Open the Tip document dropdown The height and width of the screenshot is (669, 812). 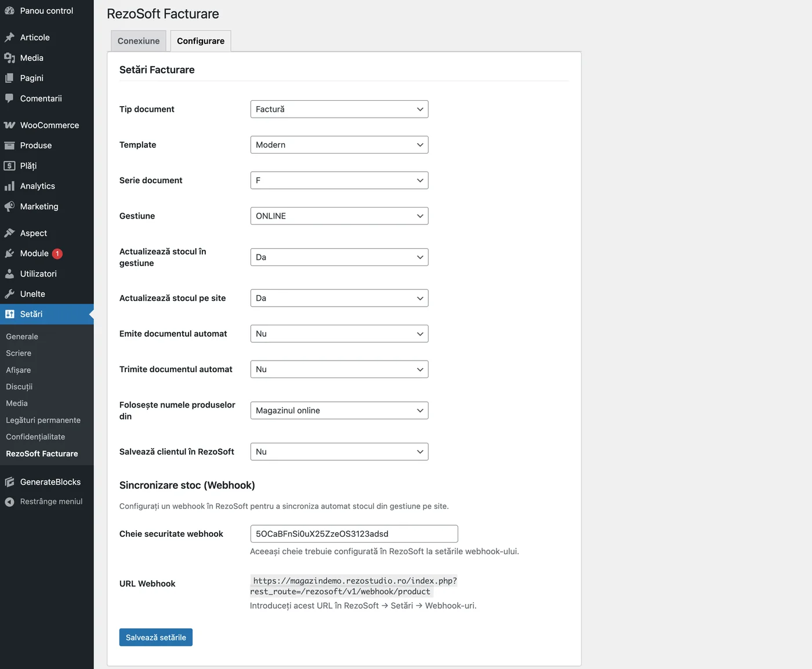[x=339, y=109]
